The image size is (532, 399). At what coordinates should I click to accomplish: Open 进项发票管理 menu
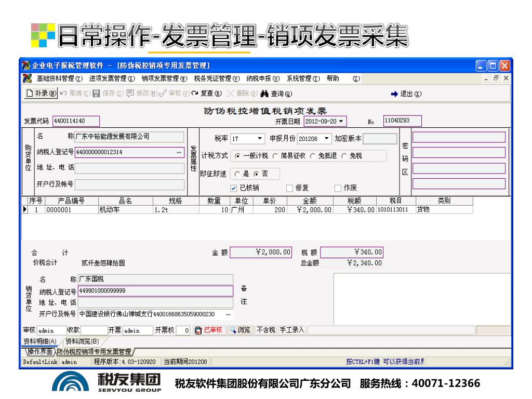pyautogui.click(x=112, y=78)
